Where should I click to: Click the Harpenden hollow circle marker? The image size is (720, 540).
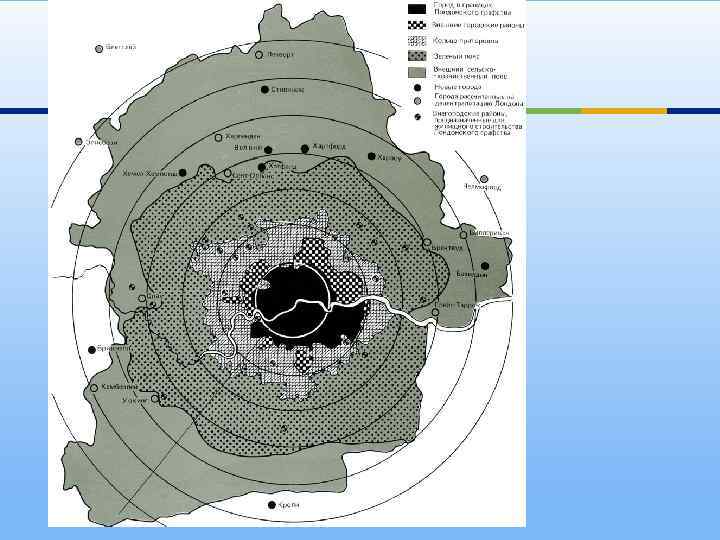[219, 137]
